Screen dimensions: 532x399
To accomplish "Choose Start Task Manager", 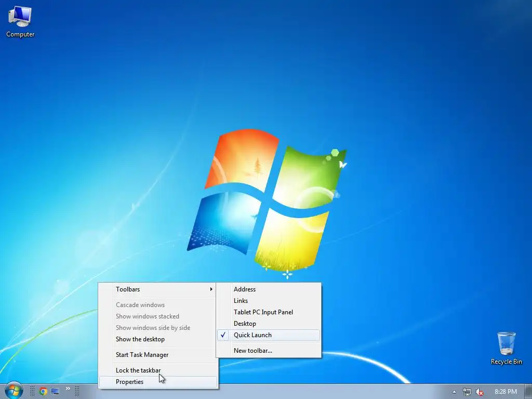I will click(157, 355).
